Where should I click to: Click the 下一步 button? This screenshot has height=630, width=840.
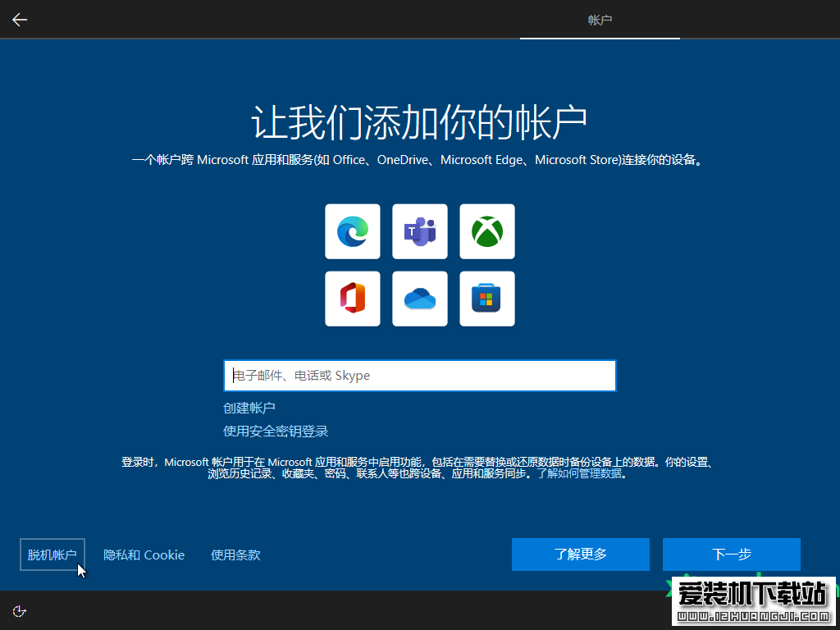[x=732, y=555]
